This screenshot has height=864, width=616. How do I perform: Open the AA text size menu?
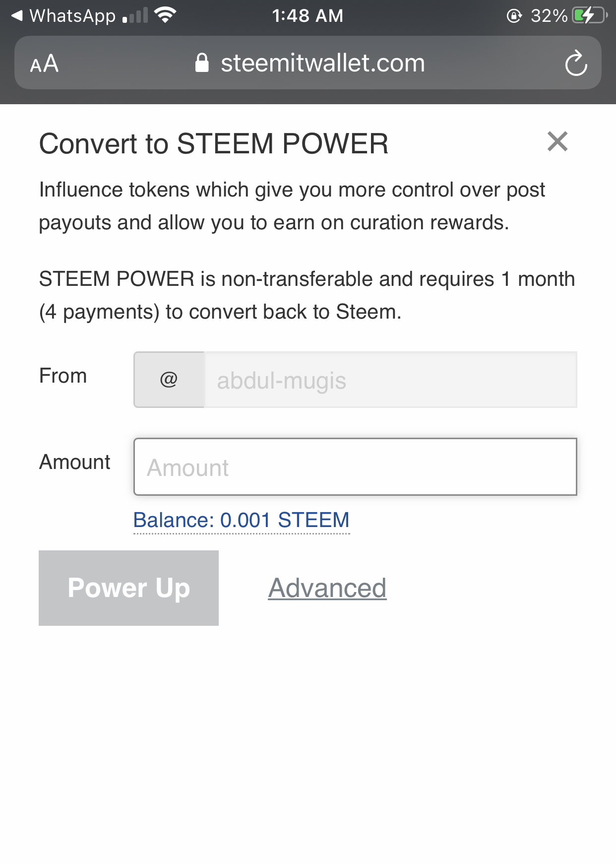click(x=44, y=64)
